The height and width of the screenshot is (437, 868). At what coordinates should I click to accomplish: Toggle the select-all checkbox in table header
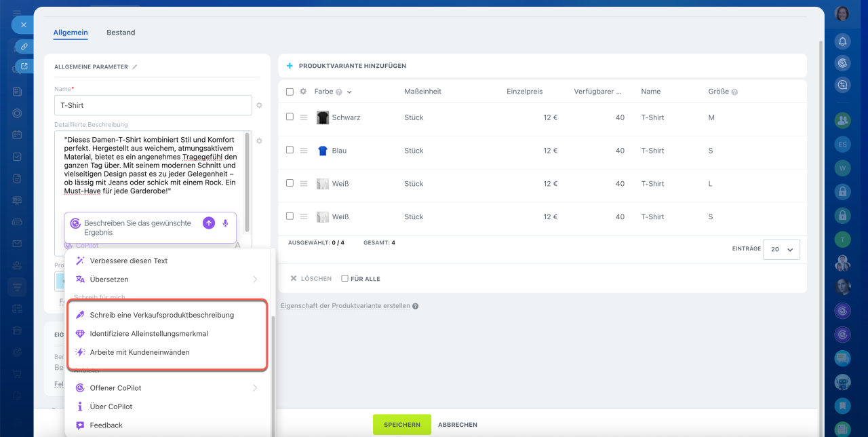tap(290, 92)
